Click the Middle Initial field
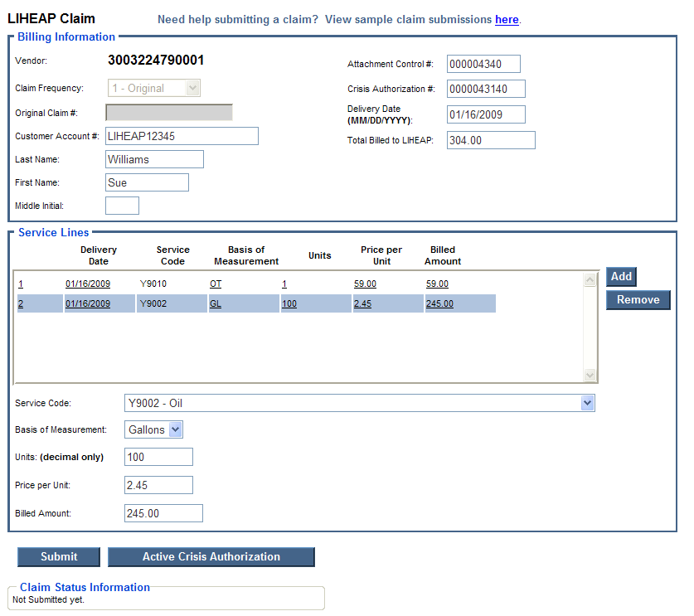Image resolution: width=694 pixels, height=616 pixels. [122, 206]
